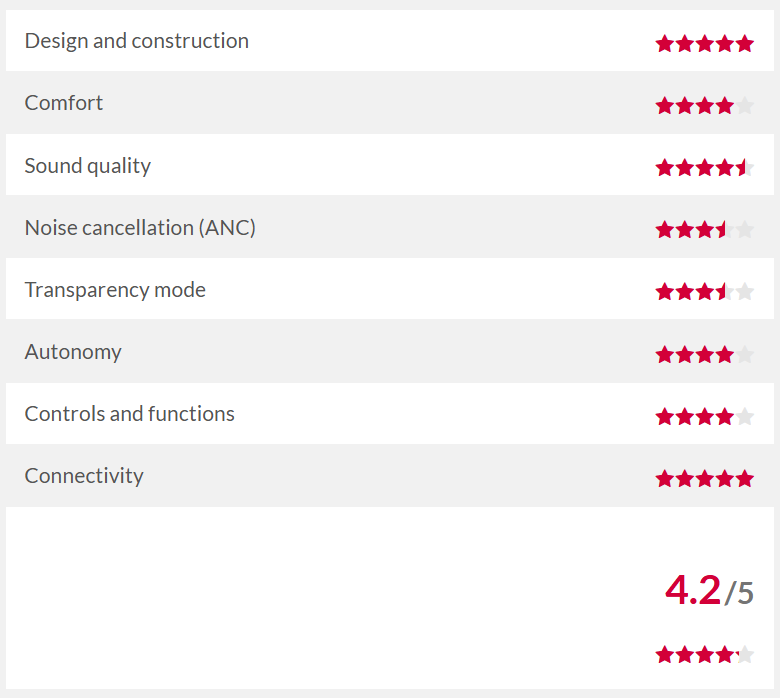The image size is (780, 698).
Task: Click the Controls and functions star rating
Action: pos(704,415)
